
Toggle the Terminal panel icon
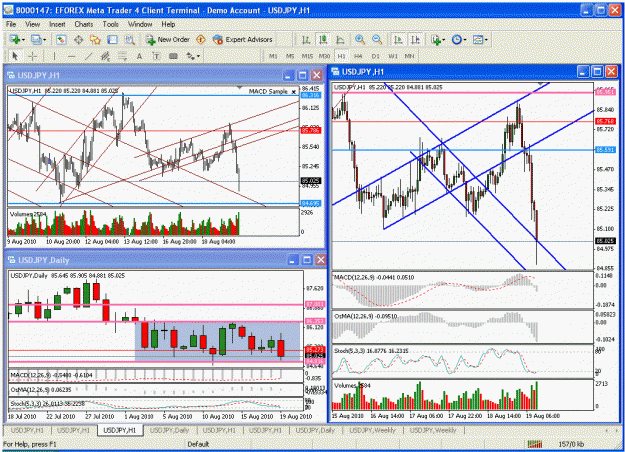click(112, 39)
